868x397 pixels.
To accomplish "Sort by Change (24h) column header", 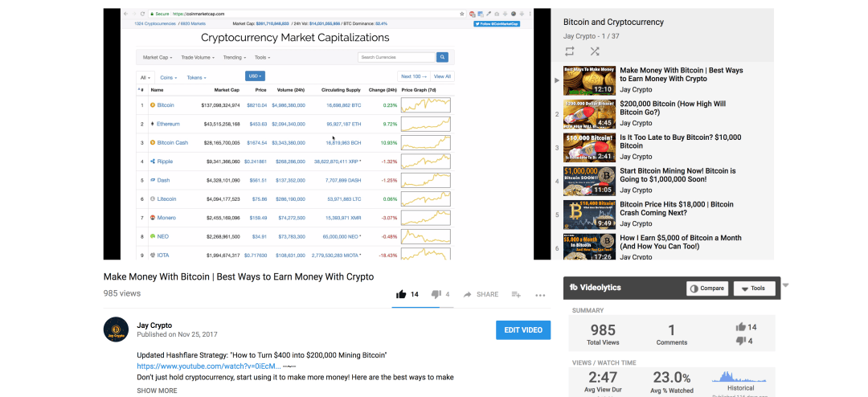I will [383, 90].
